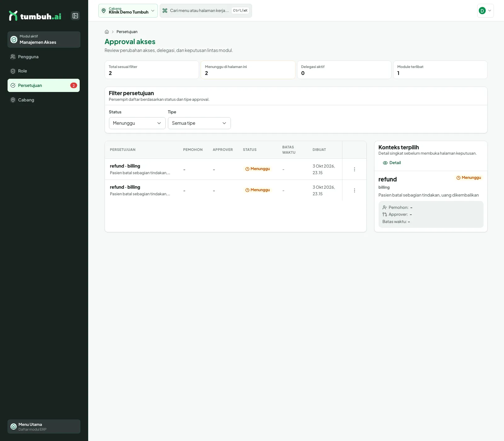Open the Status Menunggu dropdown
The width and height of the screenshot is (504, 441).
point(137,123)
